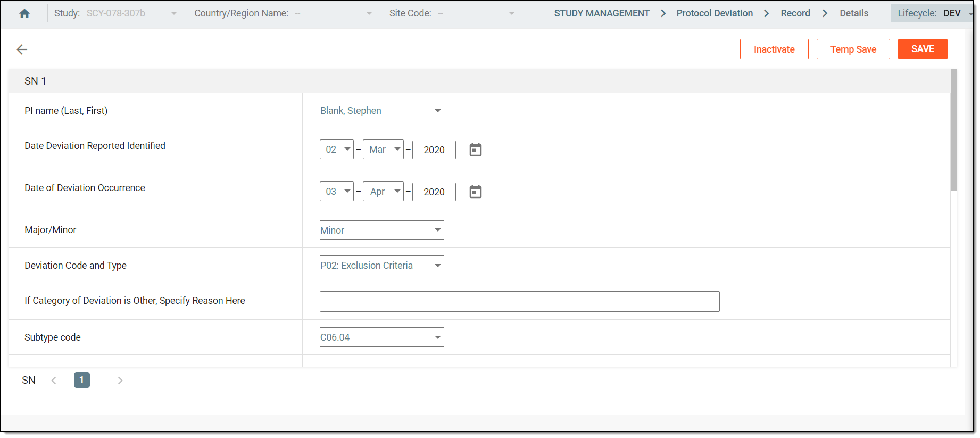This screenshot has height=438, width=980.
Task: Click the Deviation Code and Type label
Action: (x=76, y=266)
